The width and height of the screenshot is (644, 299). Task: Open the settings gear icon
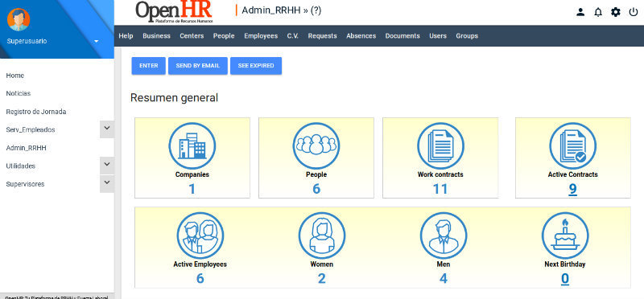(x=616, y=12)
